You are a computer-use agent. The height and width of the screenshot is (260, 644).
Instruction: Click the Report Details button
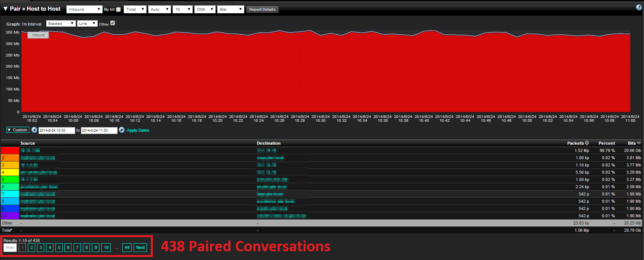(262, 10)
